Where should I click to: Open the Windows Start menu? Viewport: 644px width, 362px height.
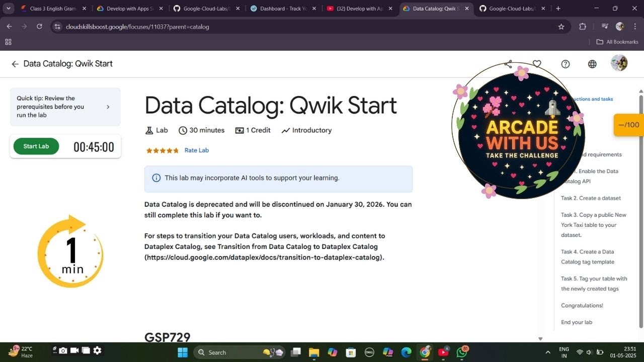pyautogui.click(x=183, y=352)
